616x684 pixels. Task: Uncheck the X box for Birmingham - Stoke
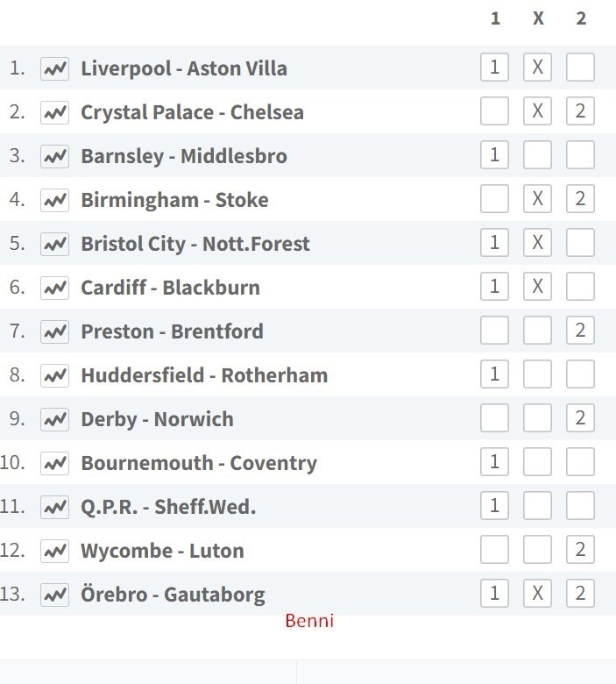pyautogui.click(x=537, y=198)
